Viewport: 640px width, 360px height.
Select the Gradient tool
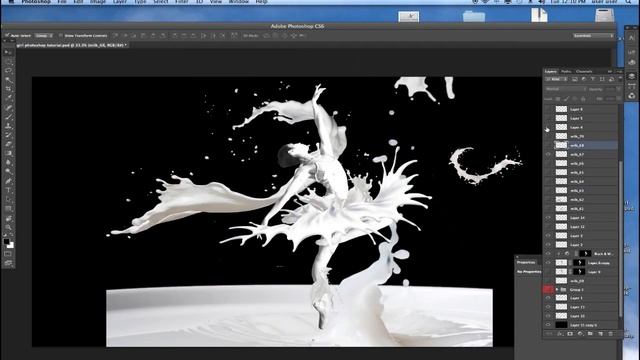pyautogui.click(x=8, y=153)
